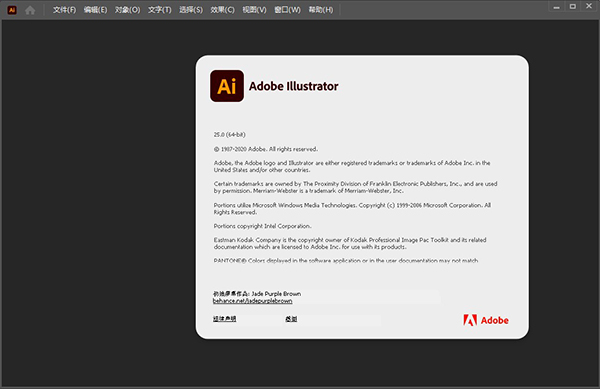Screen dimensions: 600x389
Task: Close the Illustrator window
Action: 589,7
